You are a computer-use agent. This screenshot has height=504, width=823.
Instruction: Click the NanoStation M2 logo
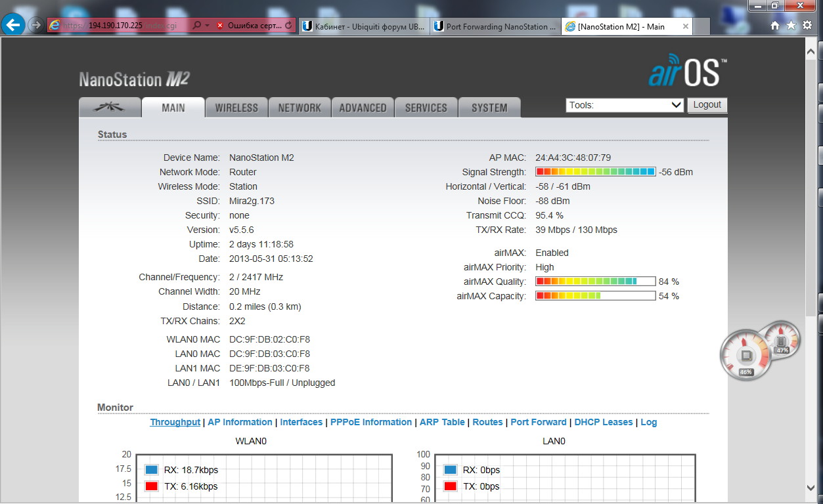pyautogui.click(x=135, y=79)
